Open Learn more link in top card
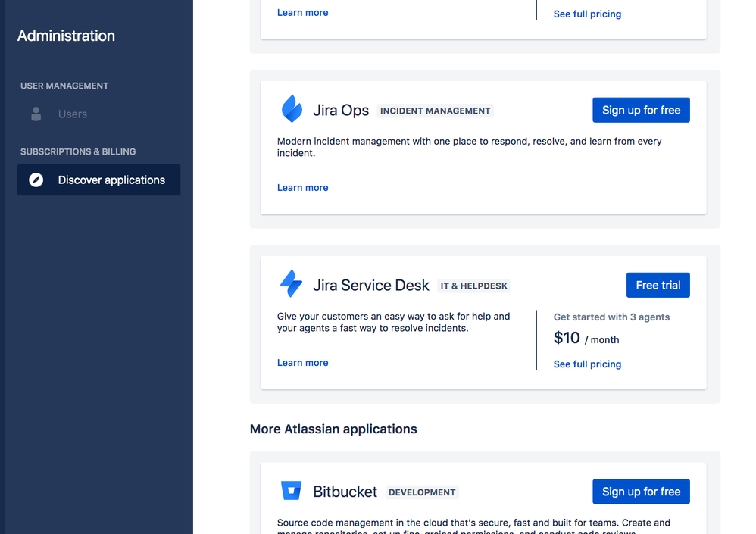The height and width of the screenshot is (534, 756). pyautogui.click(x=302, y=13)
